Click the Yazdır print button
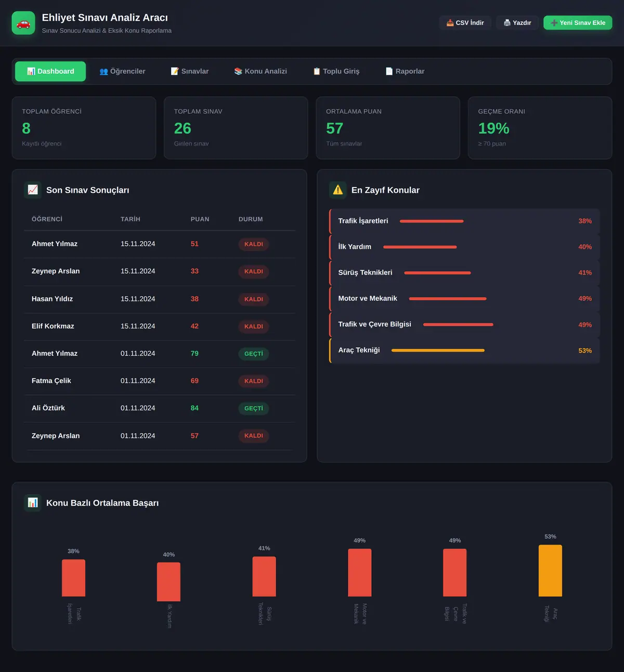Viewport: 624px width, 672px height. 517,23
